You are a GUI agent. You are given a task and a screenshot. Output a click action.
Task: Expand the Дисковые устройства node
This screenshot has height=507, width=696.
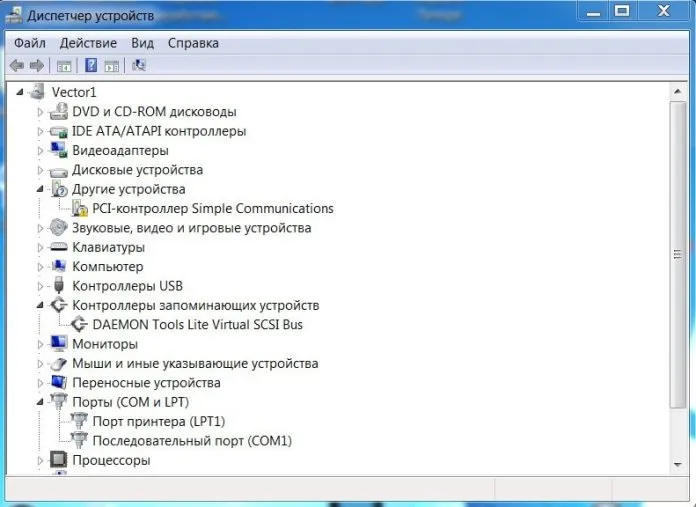pyautogui.click(x=40, y=170)
